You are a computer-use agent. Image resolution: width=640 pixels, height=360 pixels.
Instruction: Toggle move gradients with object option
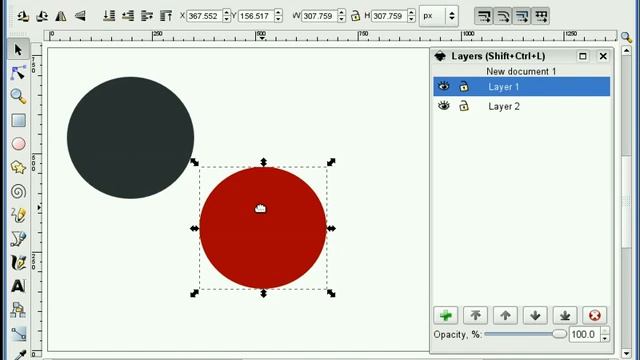pos(522,16)
